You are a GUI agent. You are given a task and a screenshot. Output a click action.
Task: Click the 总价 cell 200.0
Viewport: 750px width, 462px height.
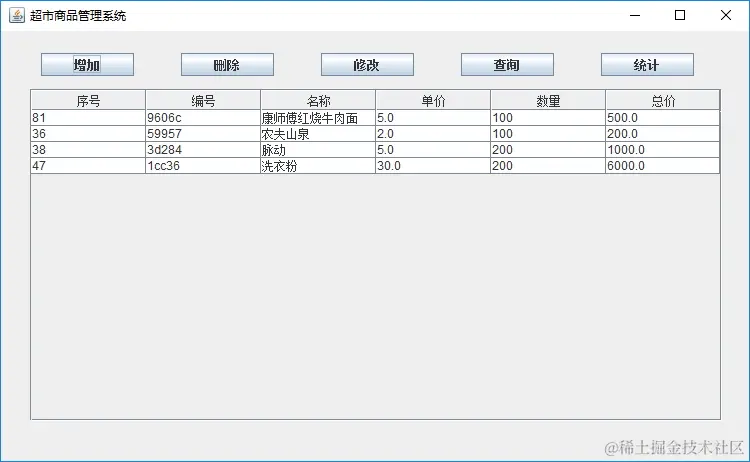663,134
